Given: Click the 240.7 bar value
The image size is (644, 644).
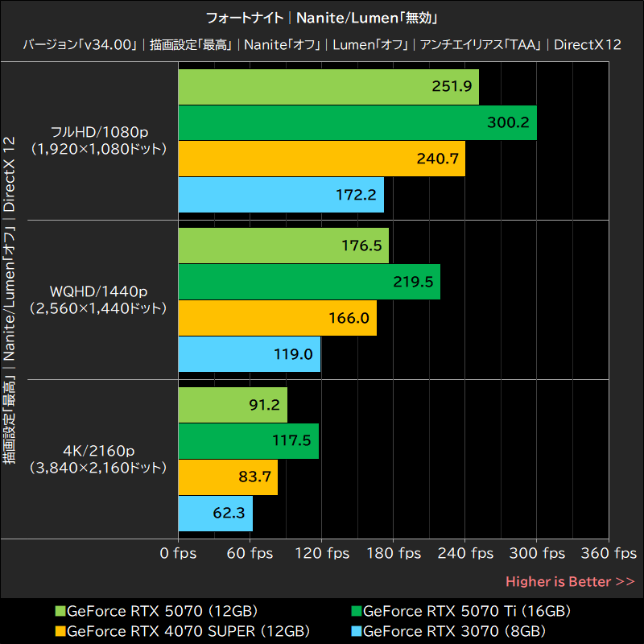Looking at the screenshot, I should coord(438,159).
